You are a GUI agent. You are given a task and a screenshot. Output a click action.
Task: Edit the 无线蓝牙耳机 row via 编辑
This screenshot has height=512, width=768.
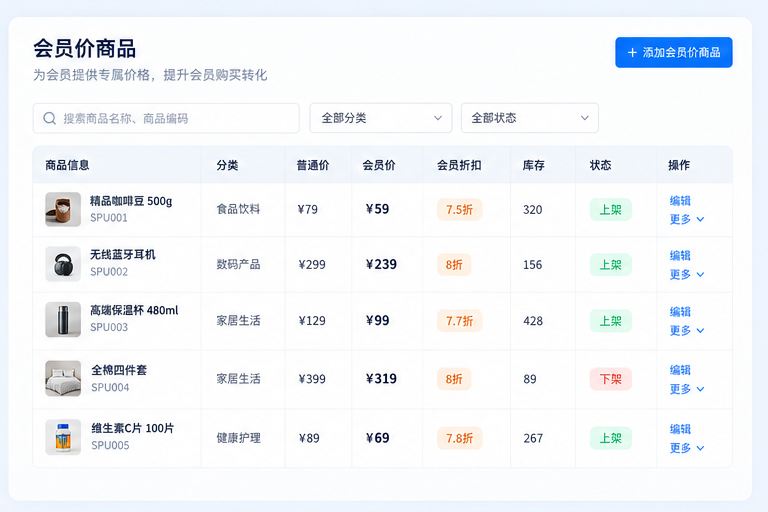pyautogui.click(x=680, y=256)
